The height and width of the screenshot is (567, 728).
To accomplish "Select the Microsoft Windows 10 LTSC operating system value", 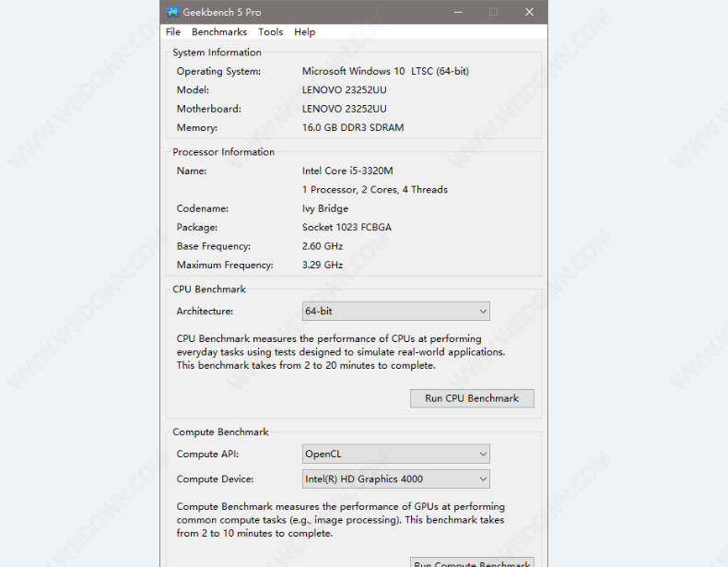I will point(385,71).
